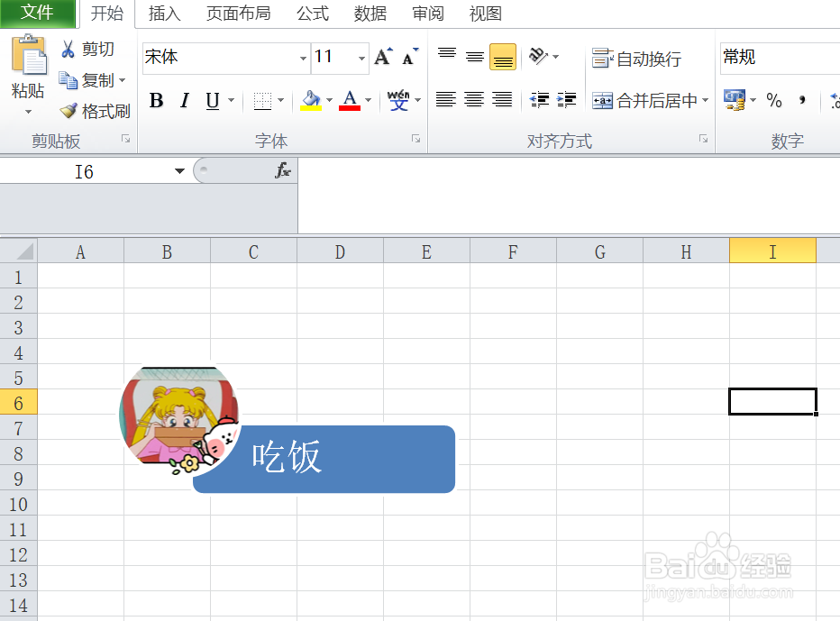Image resolution: width=840 pixels, height=621 pixels.
Task: Click the Cut scissors icon
Action: coord(68,49)
